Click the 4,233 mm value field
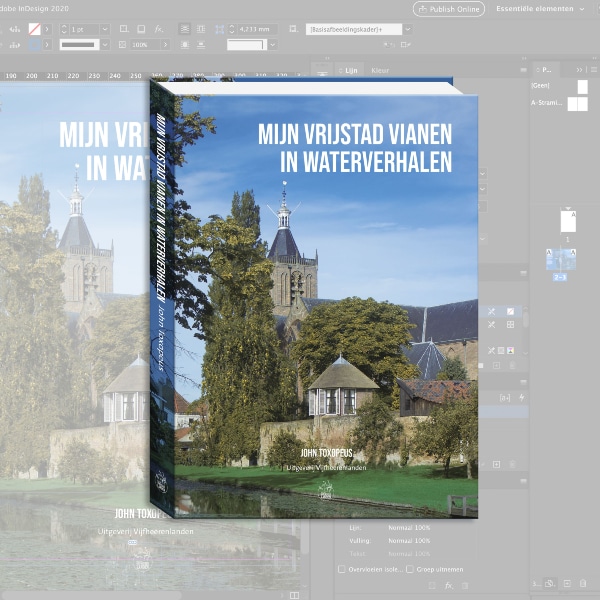 pyautogui.click(x=259, y=29)
